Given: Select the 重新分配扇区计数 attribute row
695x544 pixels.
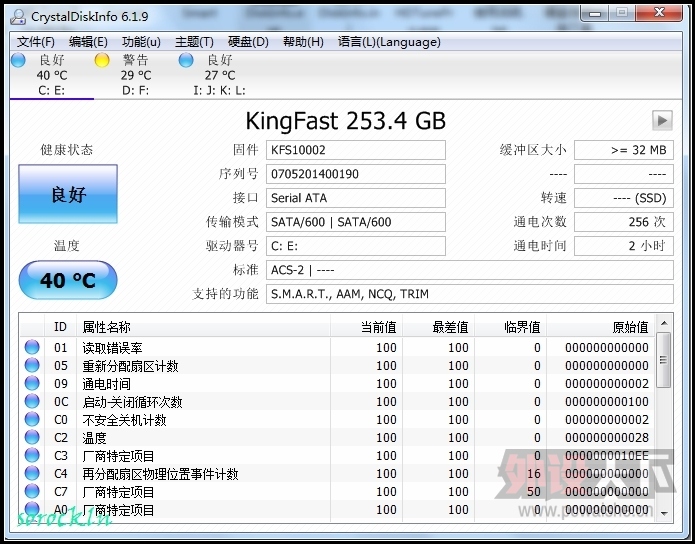Looking at the screenshot, I should (337, 366).
